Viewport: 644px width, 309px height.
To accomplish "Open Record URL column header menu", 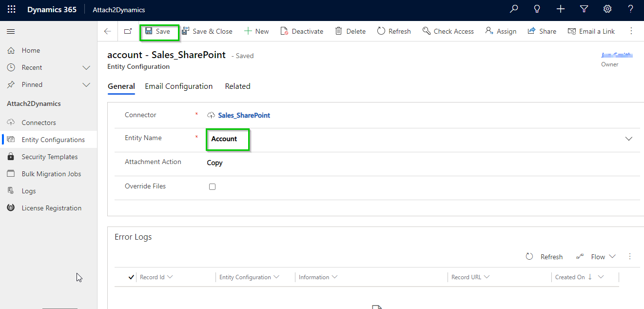I will point(470,277).
